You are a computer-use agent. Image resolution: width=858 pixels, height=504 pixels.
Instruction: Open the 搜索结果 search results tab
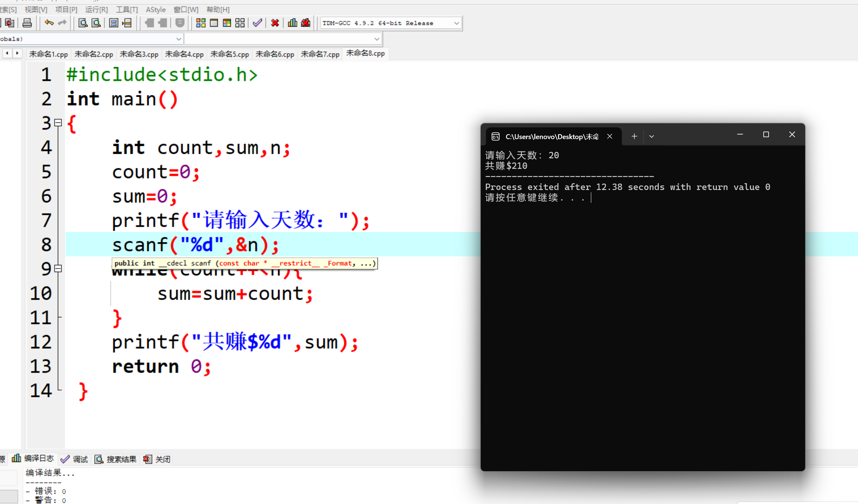click(x=115, y=459)
